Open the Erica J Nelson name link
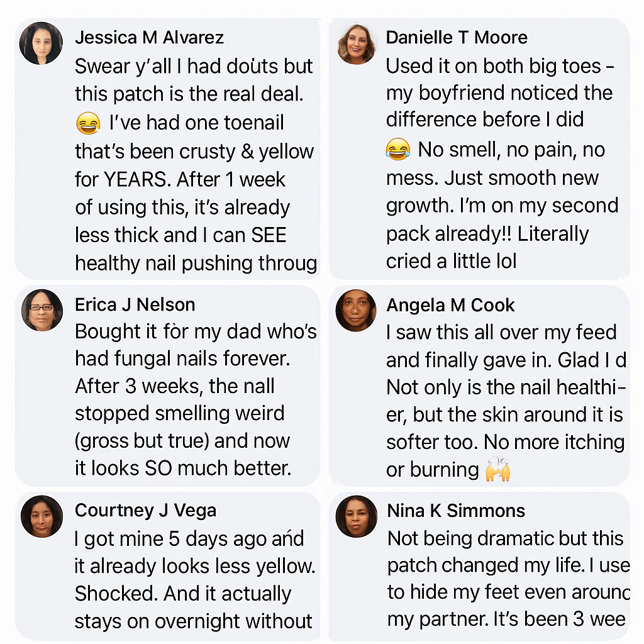The height and width of the screenshot is (644, 644). [x=135, y=304]
